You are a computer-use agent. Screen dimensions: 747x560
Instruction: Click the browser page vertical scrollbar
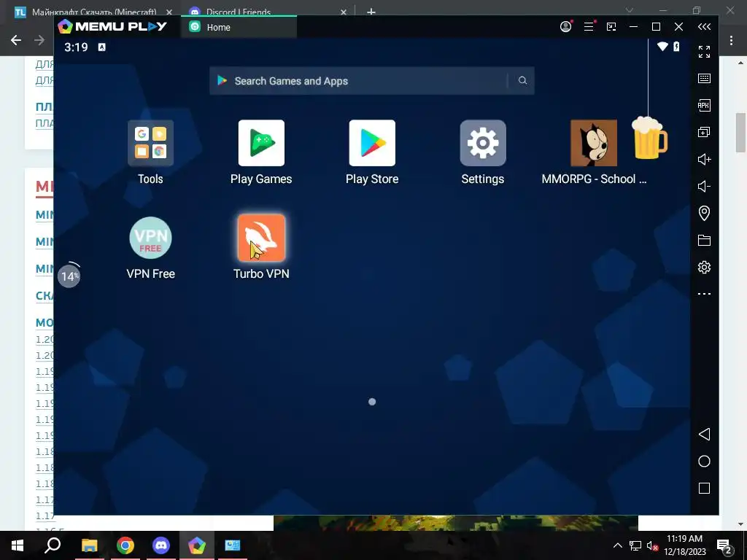tap(740, 133)
